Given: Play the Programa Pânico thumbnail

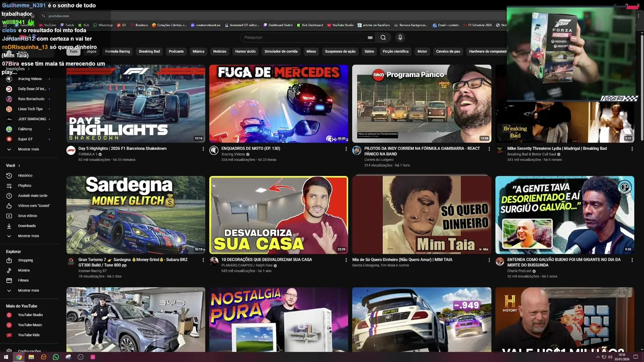Looking at the screenshot, I should 422,104.
